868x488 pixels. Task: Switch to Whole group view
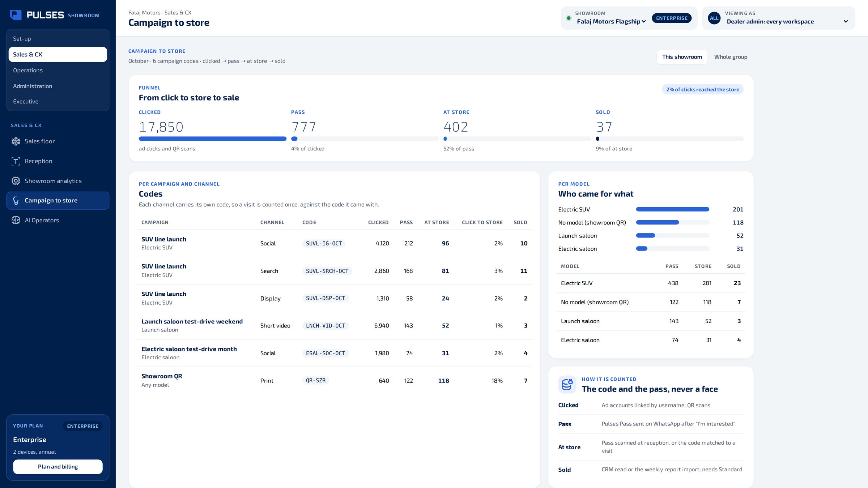tap(731, 57)
